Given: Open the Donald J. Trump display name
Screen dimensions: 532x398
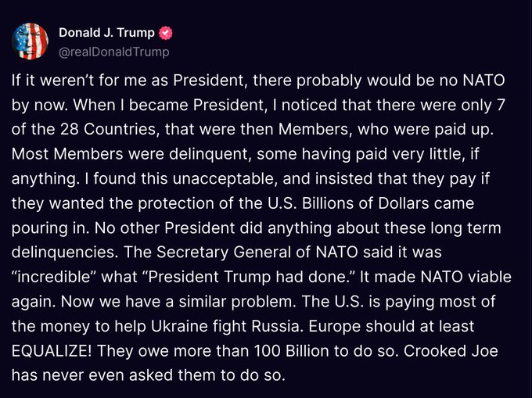Looking at the screenshot, I should coord(106,33).
